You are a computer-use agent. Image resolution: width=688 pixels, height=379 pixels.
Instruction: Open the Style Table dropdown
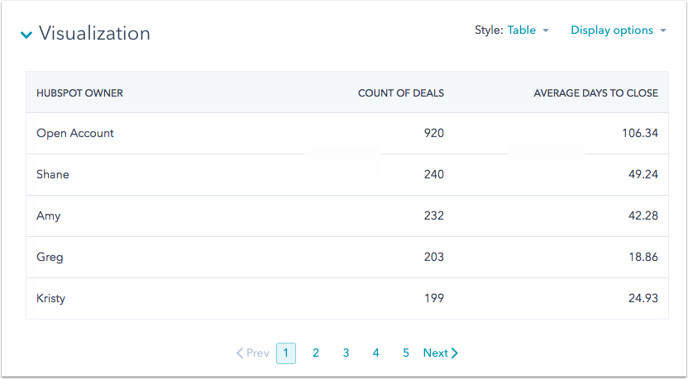click(x=528, y=30)
